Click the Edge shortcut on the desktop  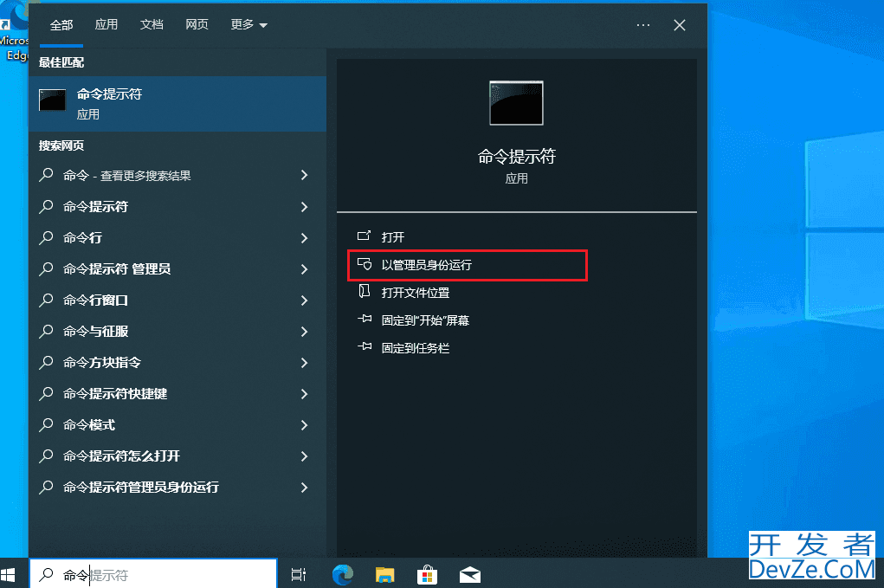[14, 31]
